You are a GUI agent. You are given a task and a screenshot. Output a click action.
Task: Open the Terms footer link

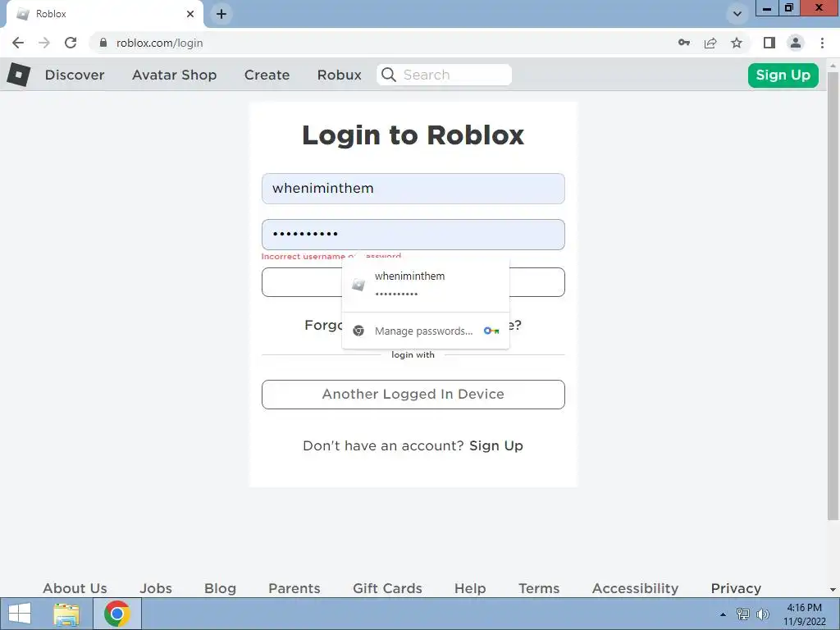coord(539,588)
